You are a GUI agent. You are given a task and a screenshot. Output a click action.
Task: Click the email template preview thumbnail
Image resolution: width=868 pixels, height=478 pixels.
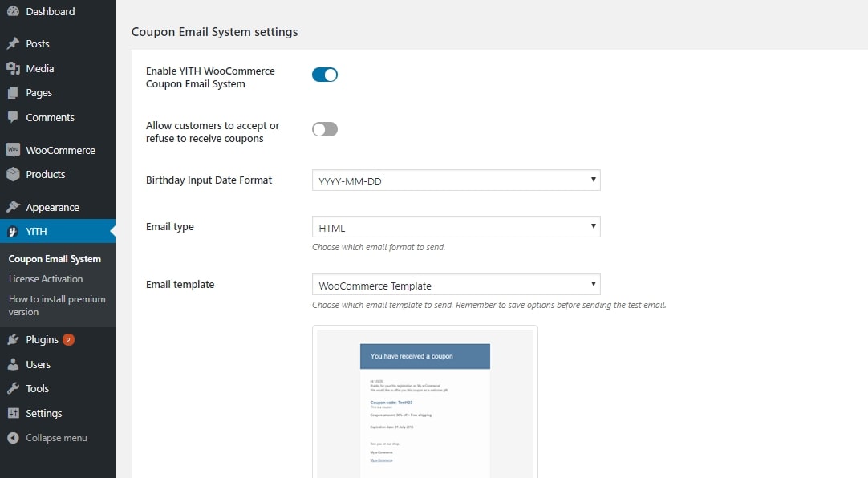point(425,401)
